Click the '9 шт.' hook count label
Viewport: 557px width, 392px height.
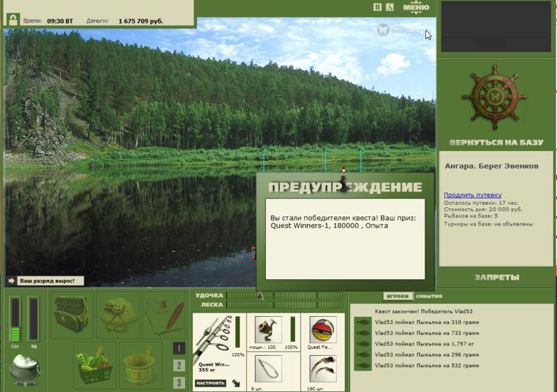256,389
